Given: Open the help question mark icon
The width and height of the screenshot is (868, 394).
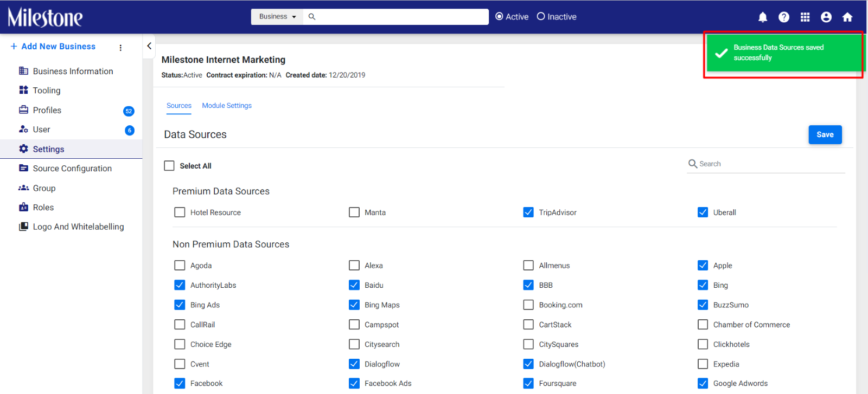Looking at the screenshot, I should [784, 17].
